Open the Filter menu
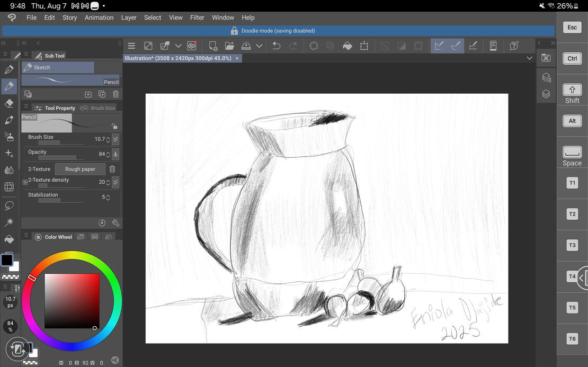Viewport: 588px width, 367px height. [197, 17]
